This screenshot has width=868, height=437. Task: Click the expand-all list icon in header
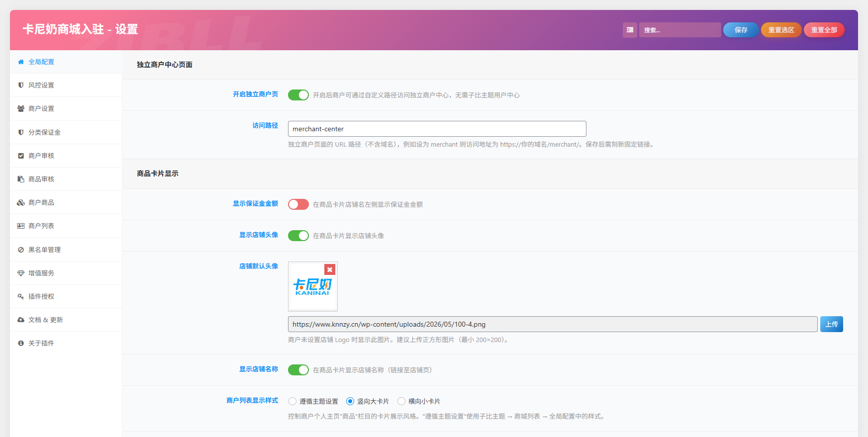click(x=630, y=30)
